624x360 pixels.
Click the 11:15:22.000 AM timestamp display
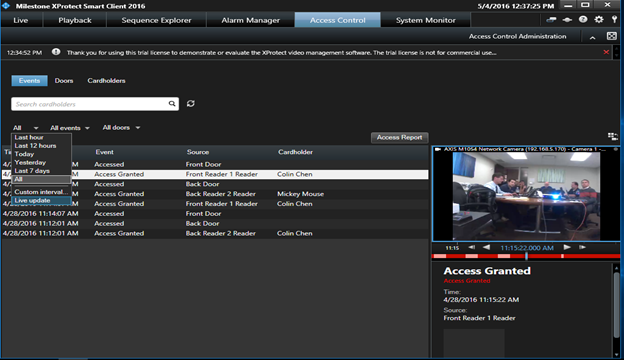click(527, 248)
